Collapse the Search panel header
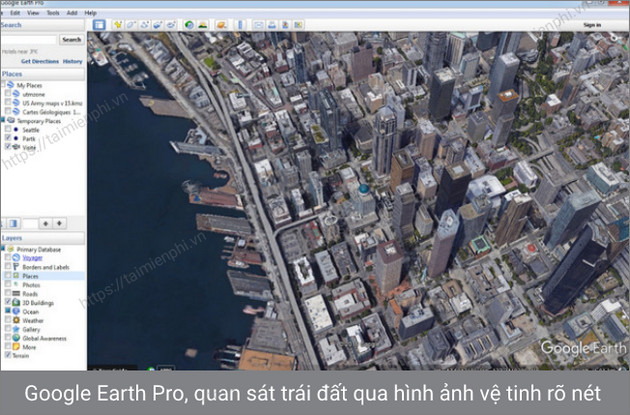This screenshot has height=415, width=630. [43, 25]
